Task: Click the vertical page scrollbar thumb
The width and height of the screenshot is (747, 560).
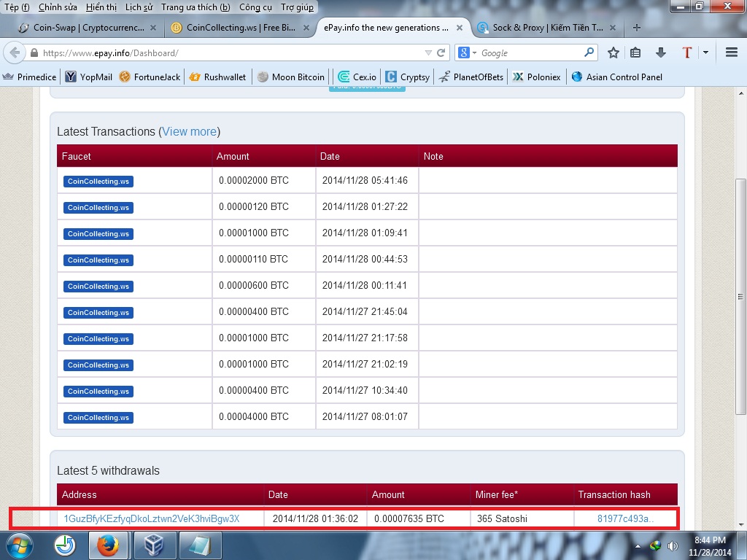Action: (740, 297)
